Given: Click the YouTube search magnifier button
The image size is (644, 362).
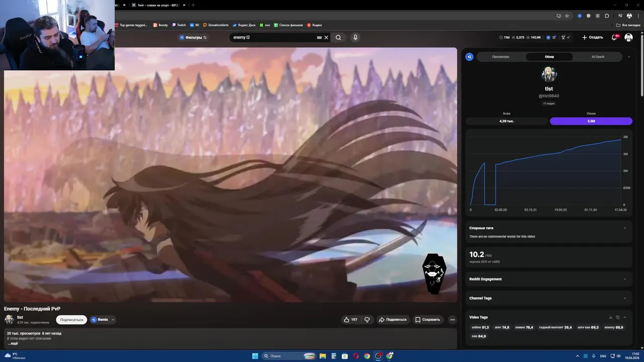Looking at the screenshot, I should tap(338, 37).
